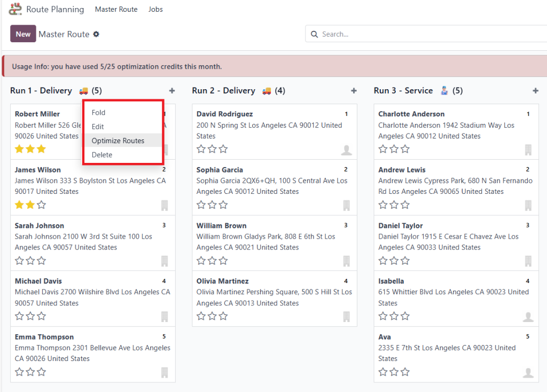Click into the Search input field
Image resolution: width=547 pixels, height=392 pixels.
427,34
